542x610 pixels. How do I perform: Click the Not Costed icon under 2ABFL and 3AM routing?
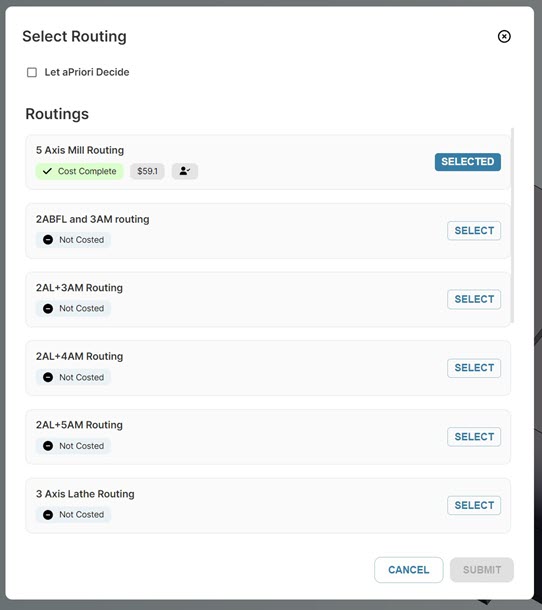pyautogui.click(x=48, y=240)
